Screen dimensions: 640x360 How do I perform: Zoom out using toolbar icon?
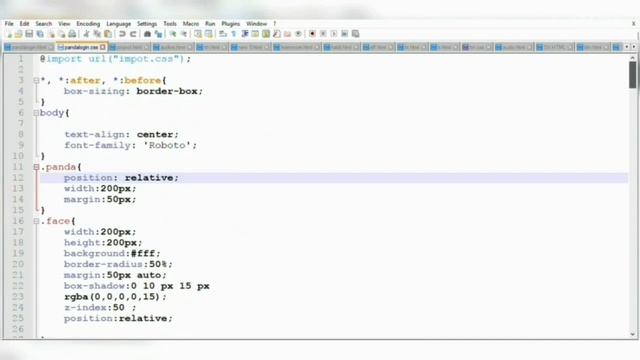coord(184,34)
